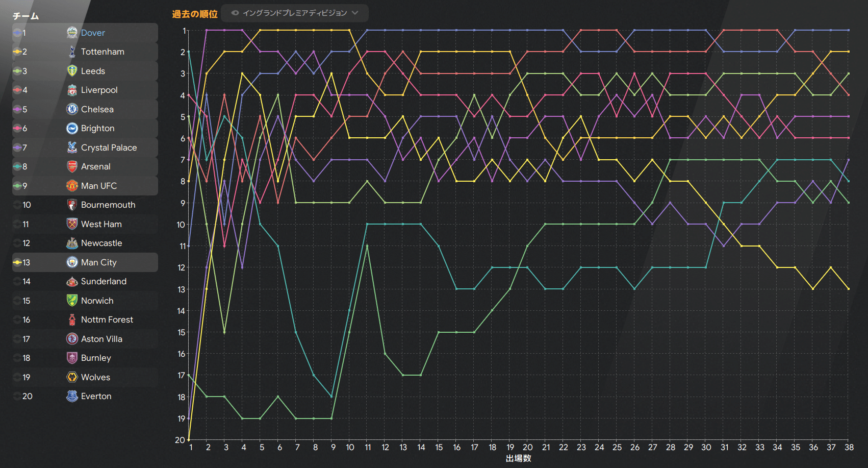
Task: Open the Chelsea team link
Action: (97, 109)
